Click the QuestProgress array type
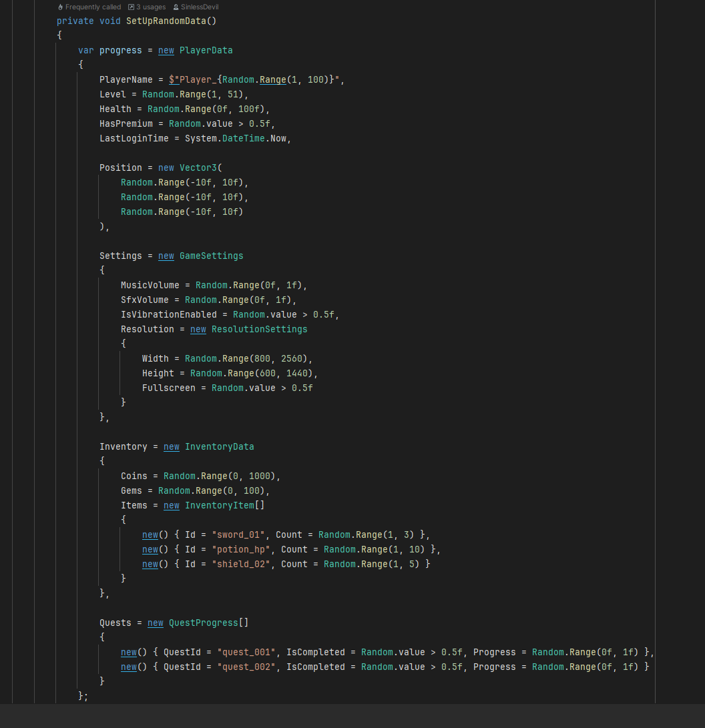The height and width of the screenshot is (728, 705). 209,623
